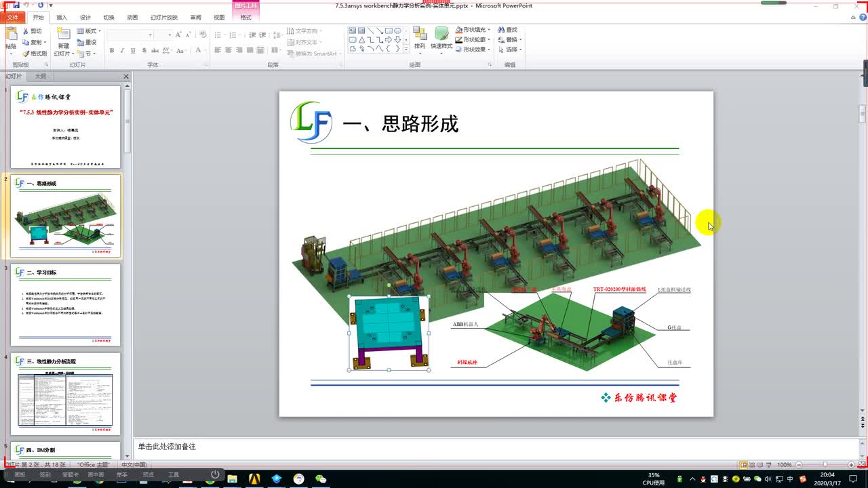
Task: Select slide 4 线性静力分析流程 thumbnail
Action: point(65,393)
